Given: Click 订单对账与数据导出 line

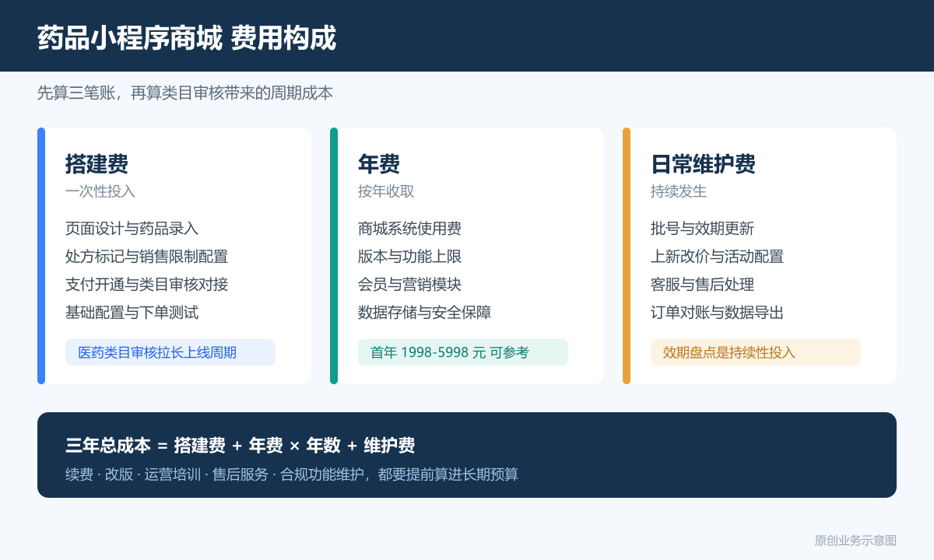Looking at the screenshot, I should [x=718, y=313].
